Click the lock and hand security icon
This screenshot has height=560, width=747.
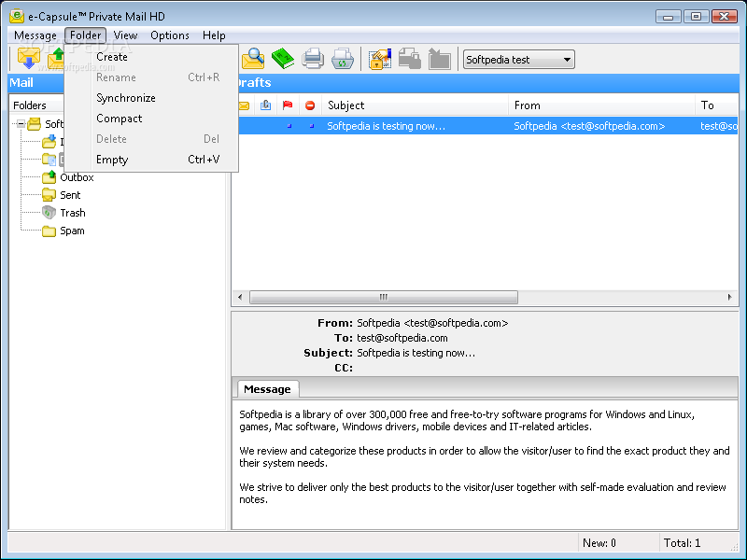pyautogui.click(x=380, y=59)
